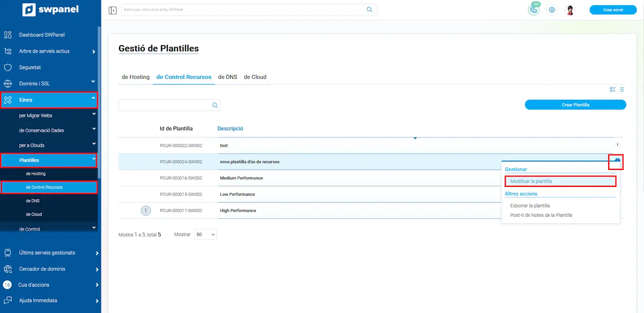The width and height of the screenshot is (644, 313).
Task: Expand Cercador de dominis arrow
Action: pyautogui.click(x=97, y=269)
